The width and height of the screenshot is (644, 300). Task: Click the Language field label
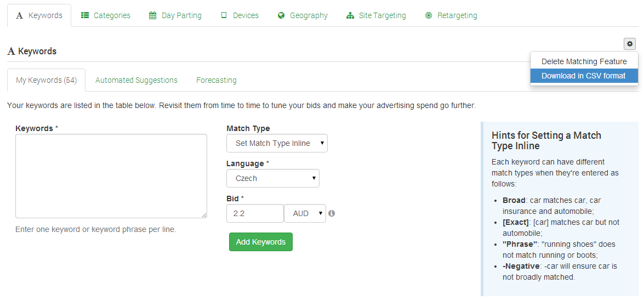[x=248, y=163]
